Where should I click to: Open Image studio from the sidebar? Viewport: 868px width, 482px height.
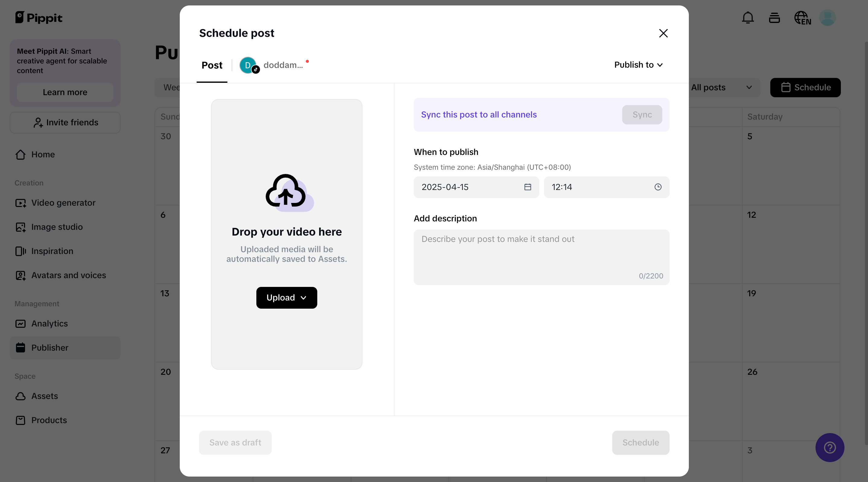click(57, 227)
